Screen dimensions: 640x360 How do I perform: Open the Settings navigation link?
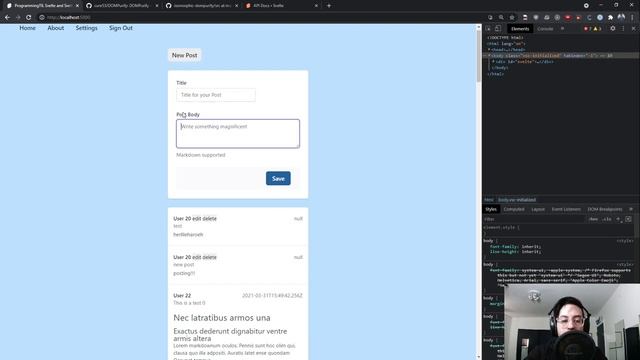[x=87, y=28]
